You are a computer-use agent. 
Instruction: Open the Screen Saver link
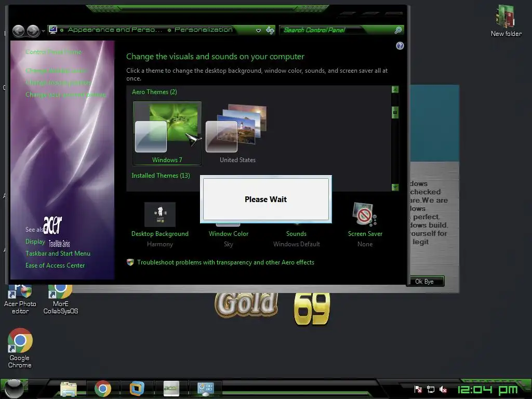365,234
